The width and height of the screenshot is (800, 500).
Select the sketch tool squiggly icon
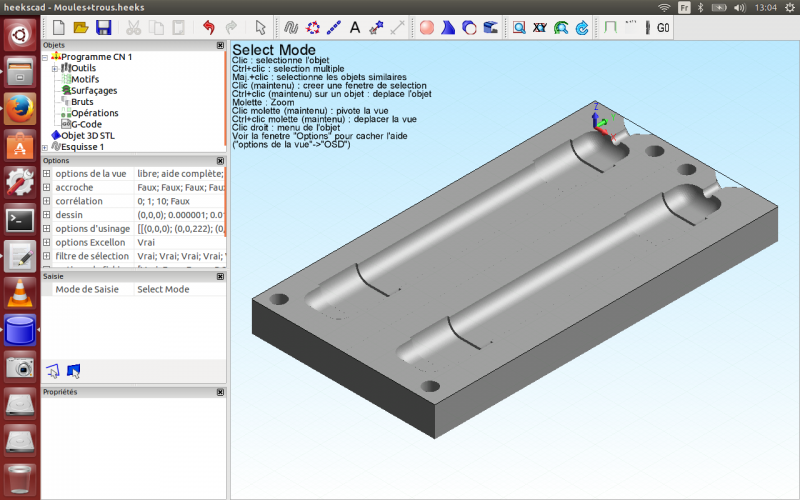pyautogui.click(x=291, y=28)
